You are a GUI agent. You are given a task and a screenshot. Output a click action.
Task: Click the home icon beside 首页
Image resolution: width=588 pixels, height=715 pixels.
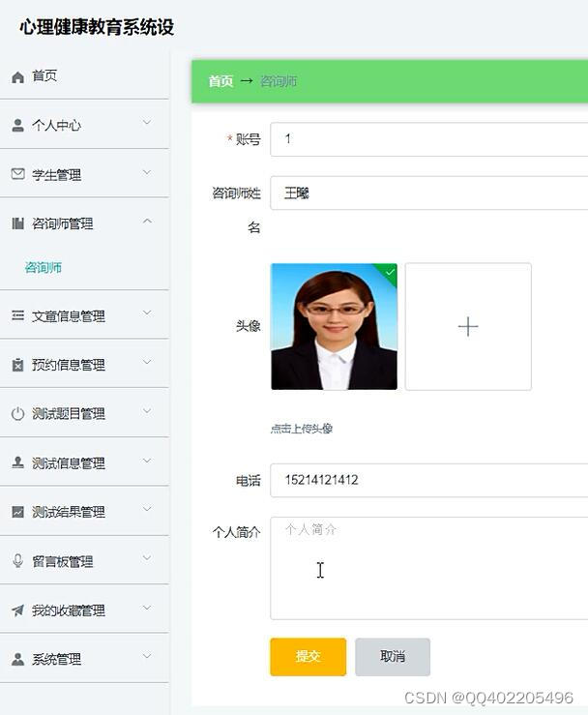17,77
